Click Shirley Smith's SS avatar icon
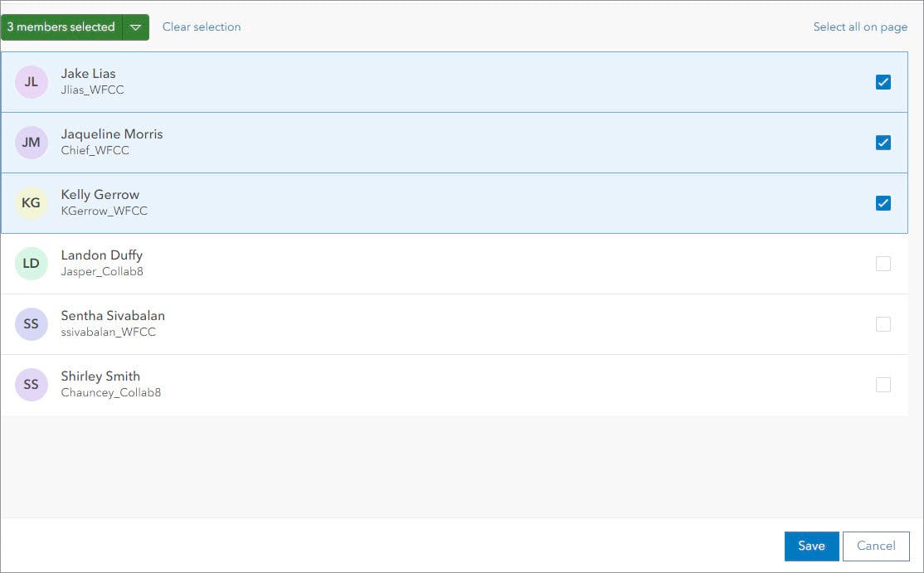The image size is (924, 573). 32,385
